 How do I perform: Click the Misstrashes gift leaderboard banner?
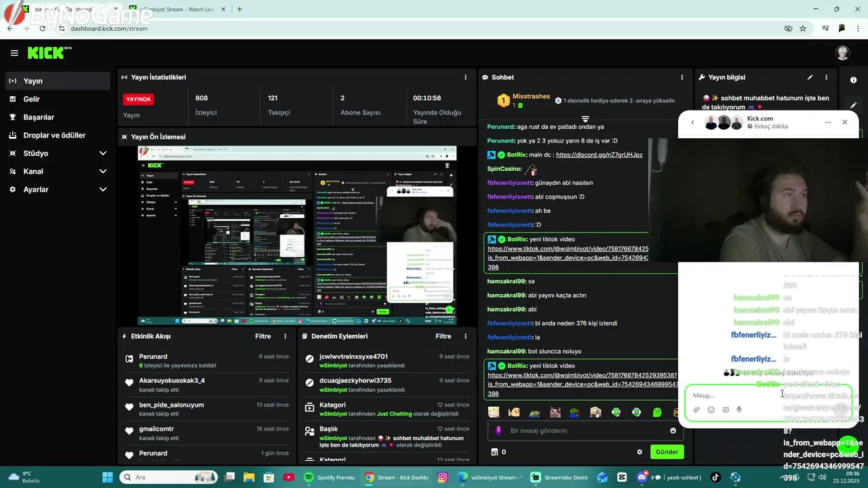(x=587, y=101)
